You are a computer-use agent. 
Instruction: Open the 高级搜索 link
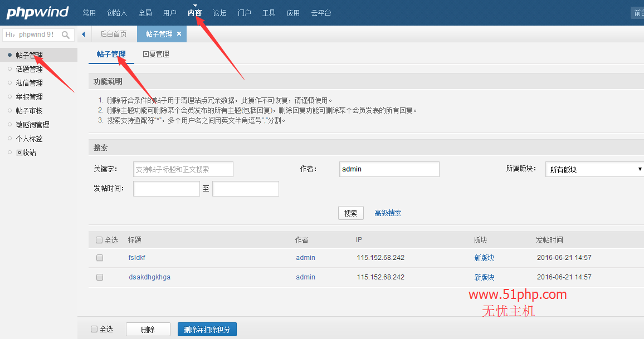388,213
